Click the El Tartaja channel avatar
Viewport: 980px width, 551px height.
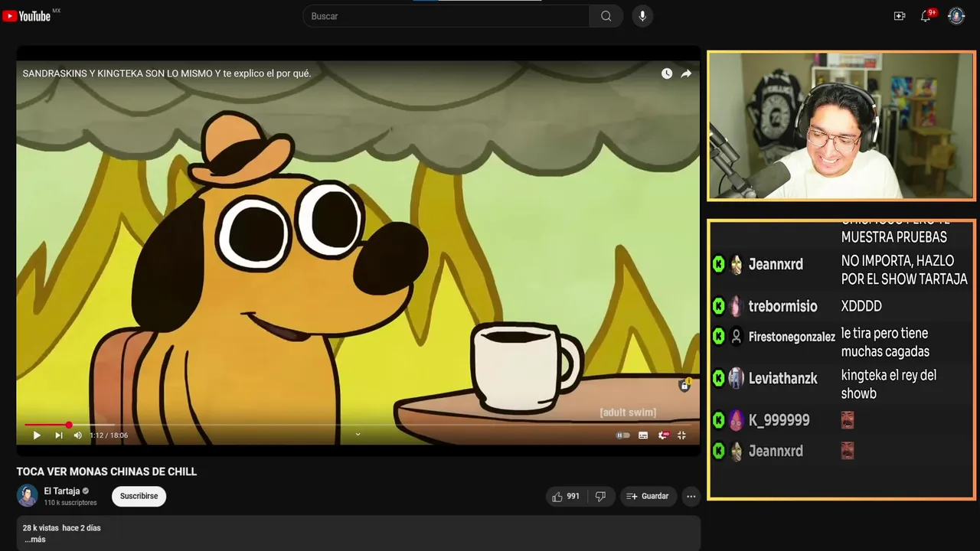click(x=28, y=496)
